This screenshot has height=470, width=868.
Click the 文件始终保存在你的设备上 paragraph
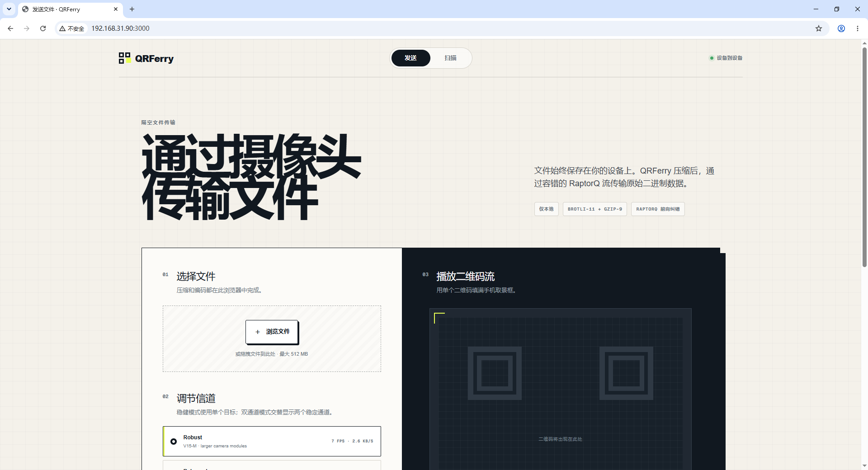point(624,177)
